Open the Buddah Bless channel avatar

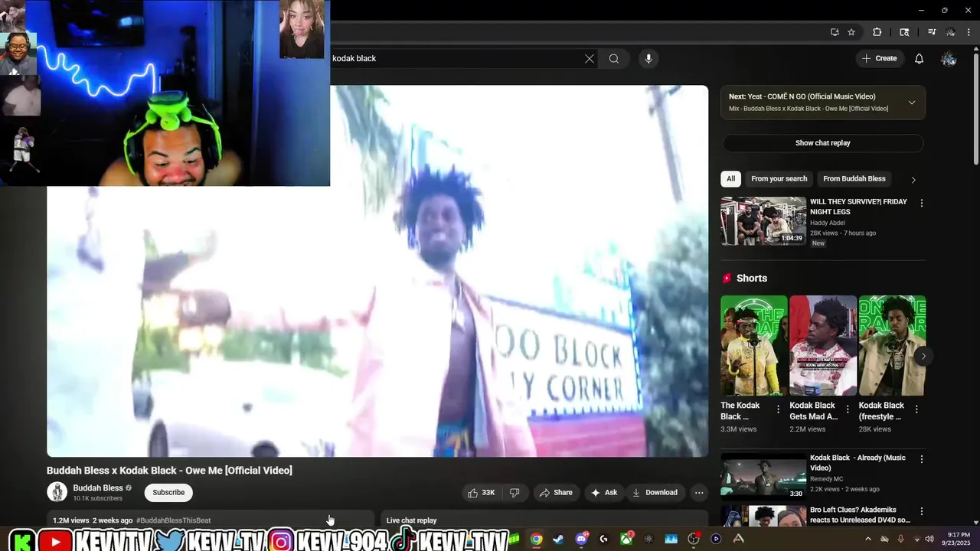[x=57, y=492]
